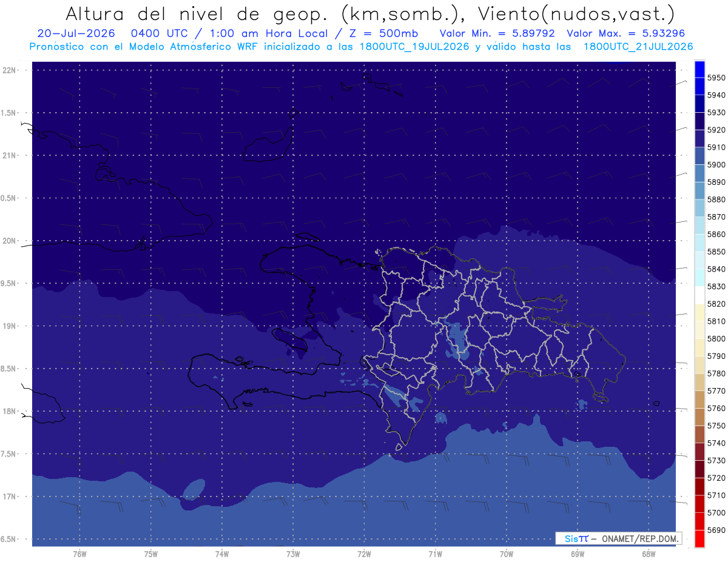
Task: Click the '5730' legend value
Action: [x=716, y=460]
